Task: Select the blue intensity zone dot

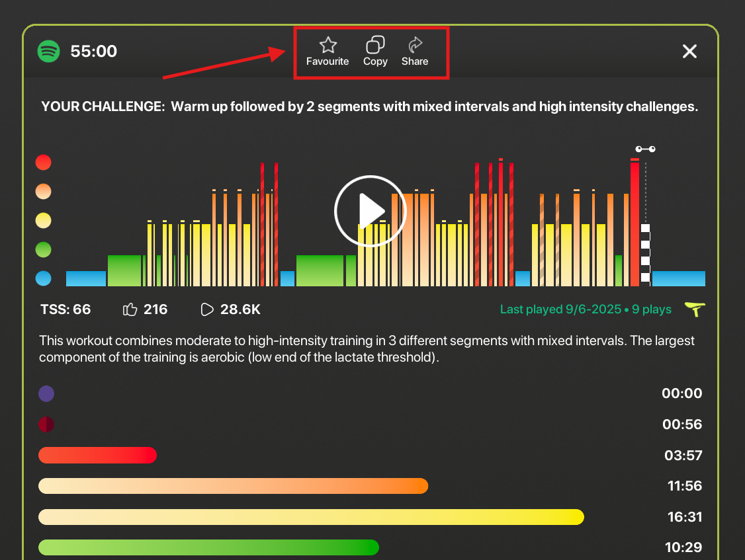Action: tap(43, 278)
